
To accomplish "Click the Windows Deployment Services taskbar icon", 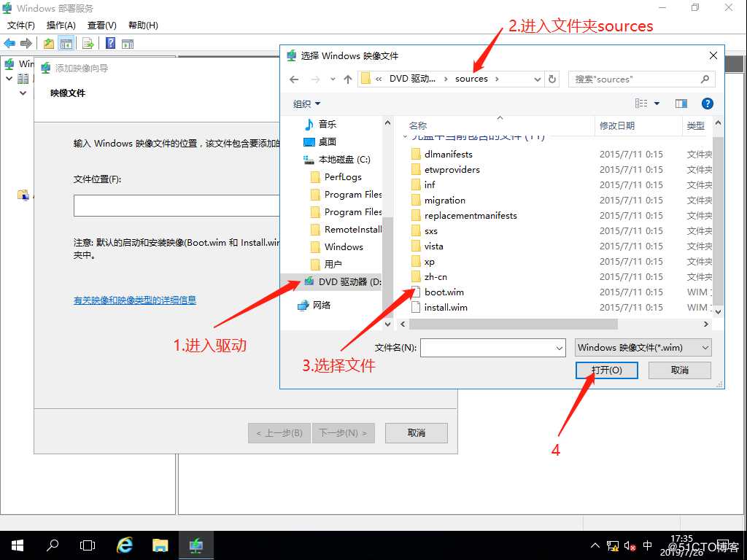I will pyautogui.click(x=196, y=545).
